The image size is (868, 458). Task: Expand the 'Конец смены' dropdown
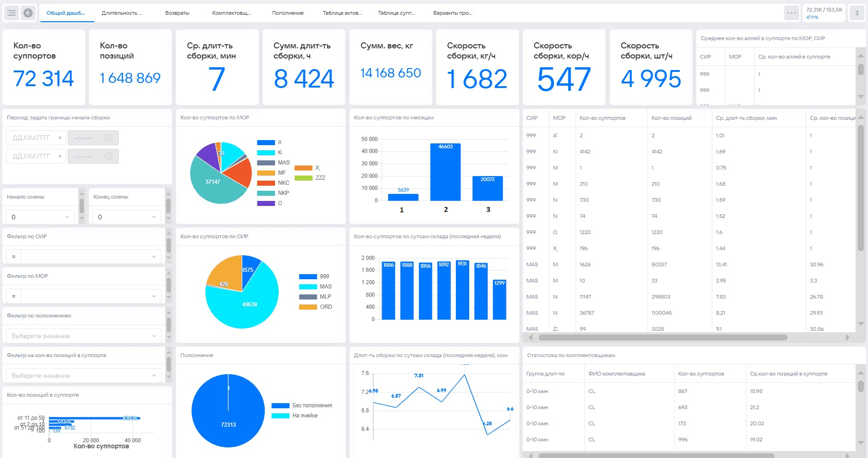click(127, 217)
